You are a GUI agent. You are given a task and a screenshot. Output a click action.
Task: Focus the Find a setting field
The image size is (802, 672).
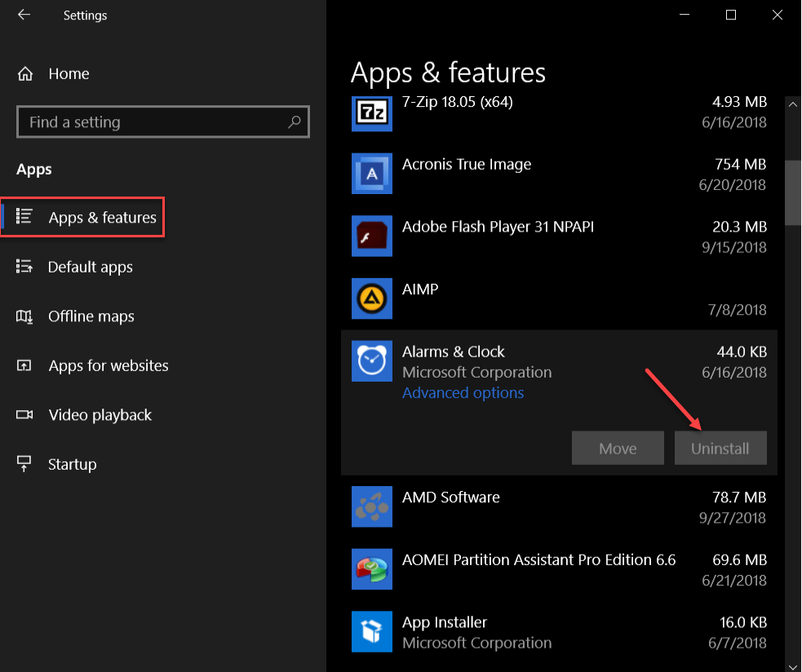[x=163, y=122]
